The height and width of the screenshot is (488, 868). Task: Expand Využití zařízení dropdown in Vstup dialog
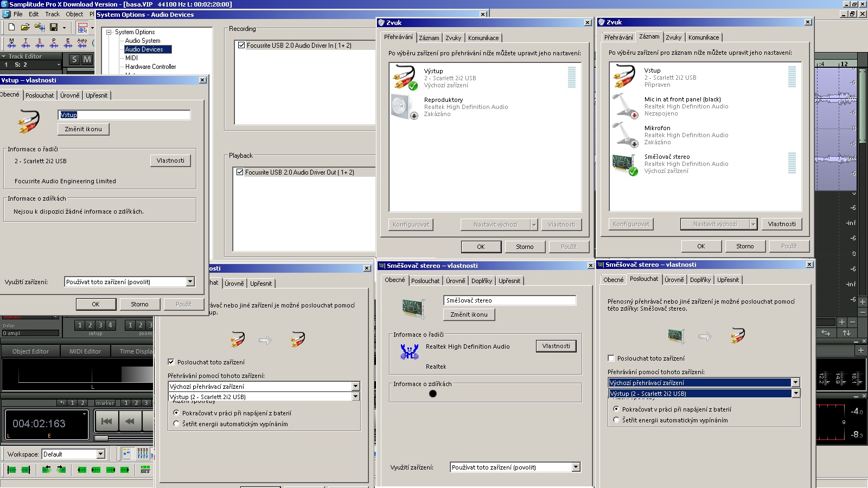(x=190, y=282)
